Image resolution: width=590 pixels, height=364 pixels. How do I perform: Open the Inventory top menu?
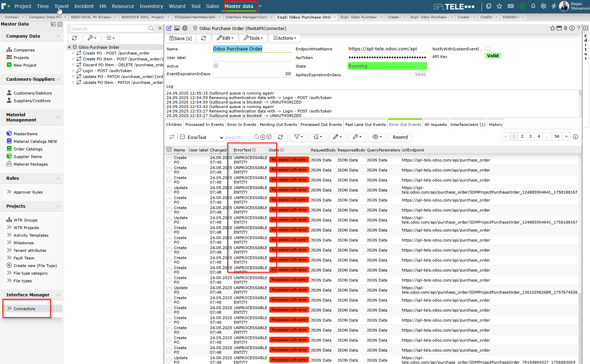tap(151, 6)
